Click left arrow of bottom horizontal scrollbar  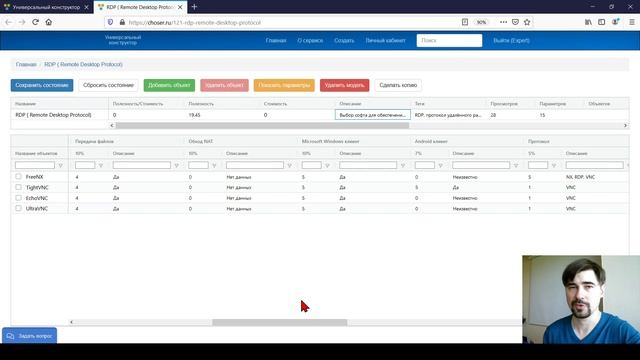pos(71,322)
